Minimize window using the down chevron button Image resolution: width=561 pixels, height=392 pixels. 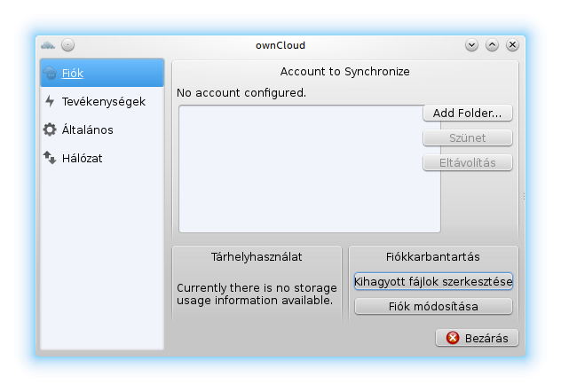pyautogui.click(x=472, y=45)
